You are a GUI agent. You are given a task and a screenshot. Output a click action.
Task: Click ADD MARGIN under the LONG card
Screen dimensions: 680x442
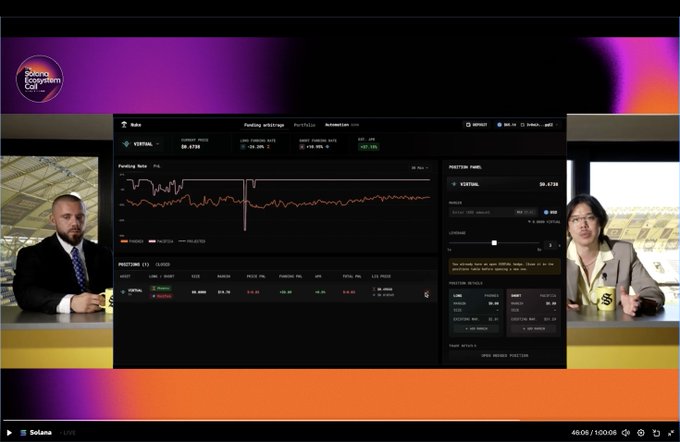click(x=476, y=329)
